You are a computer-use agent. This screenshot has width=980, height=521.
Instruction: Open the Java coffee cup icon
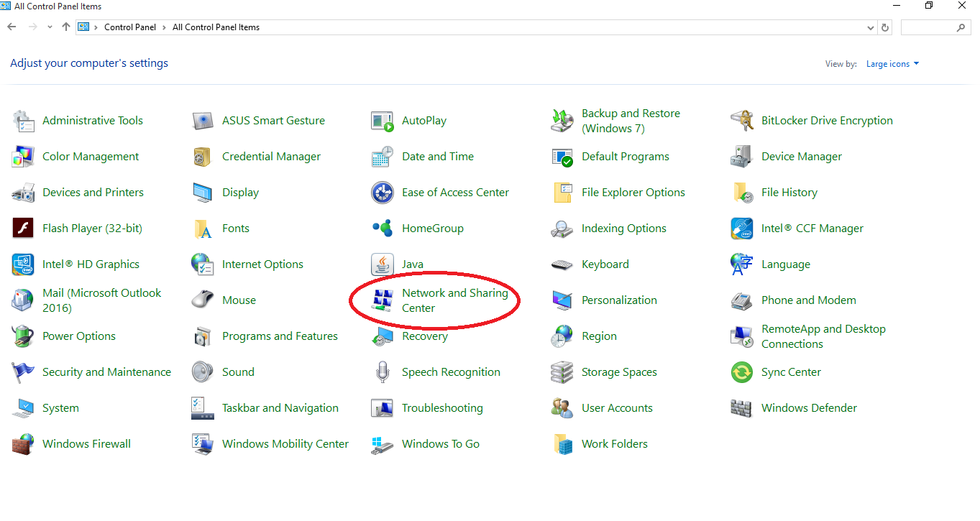[x=383, y=264]
